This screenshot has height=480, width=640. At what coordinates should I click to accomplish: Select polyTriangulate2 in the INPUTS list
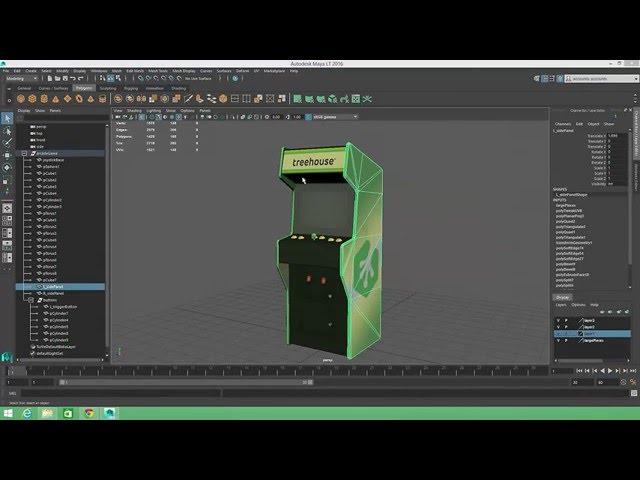click(571, 227)
